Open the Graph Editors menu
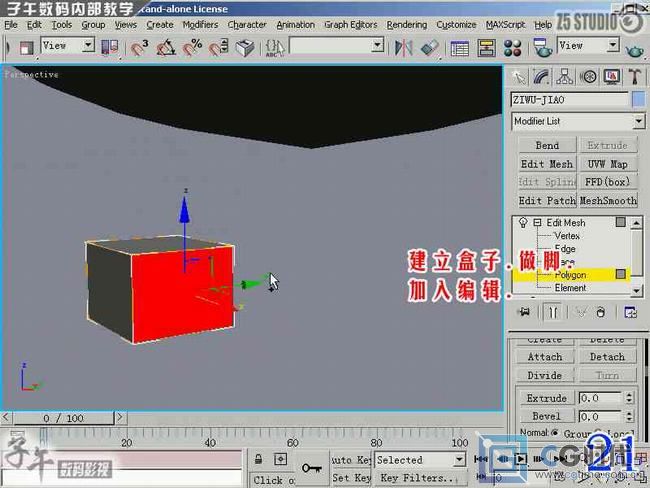The height and width of the screenshot is (488, 650). point(351,25)
